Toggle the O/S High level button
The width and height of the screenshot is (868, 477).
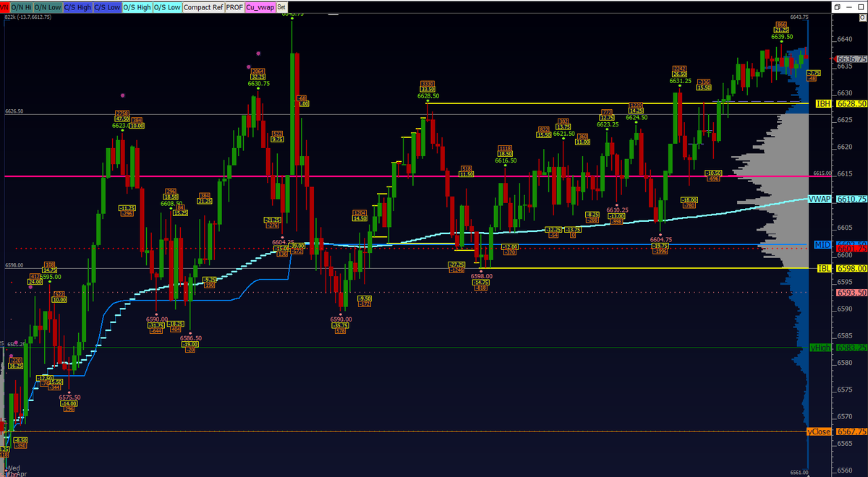(x=137, y=7)
